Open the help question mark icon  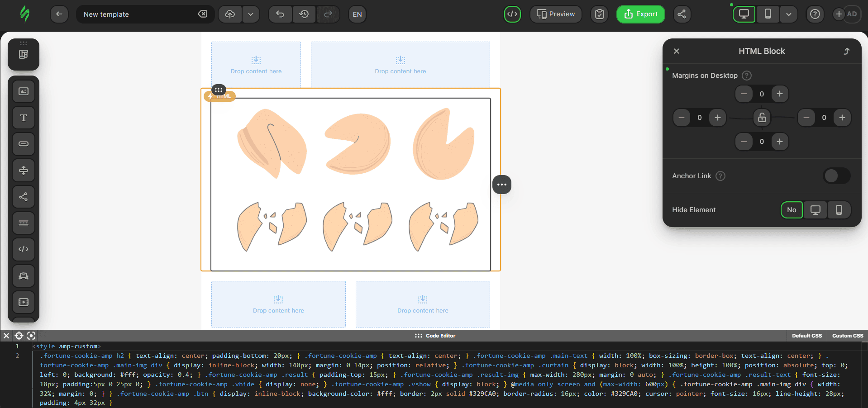tap(815, 14)
